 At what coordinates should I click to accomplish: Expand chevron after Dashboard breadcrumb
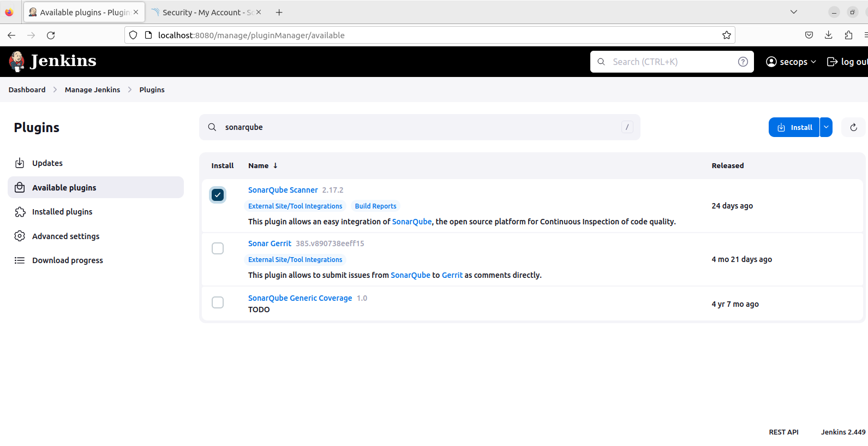pos(55,90)
